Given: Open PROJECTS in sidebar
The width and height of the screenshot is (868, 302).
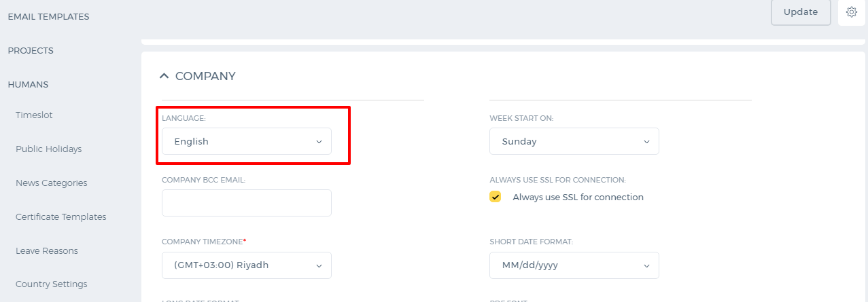Looking at the screenshot, I should 31,50.
